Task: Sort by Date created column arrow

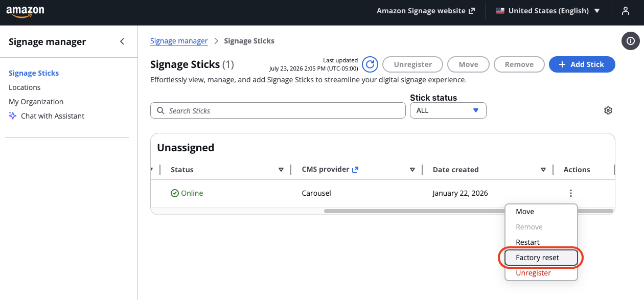Action: 543,170
